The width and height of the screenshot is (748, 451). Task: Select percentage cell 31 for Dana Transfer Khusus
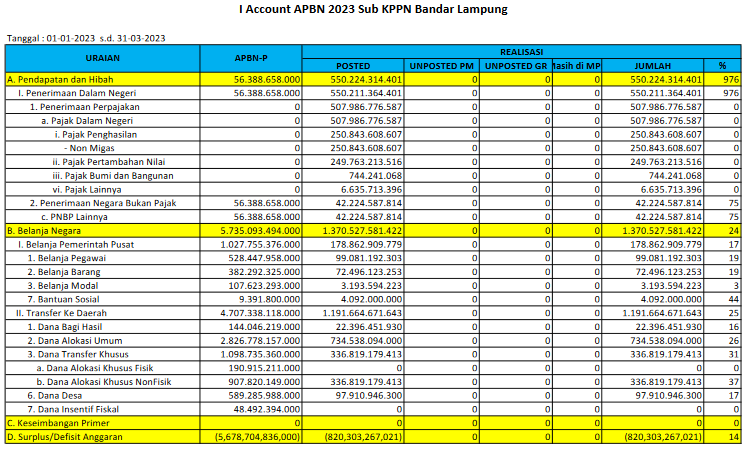pos(722,354)
